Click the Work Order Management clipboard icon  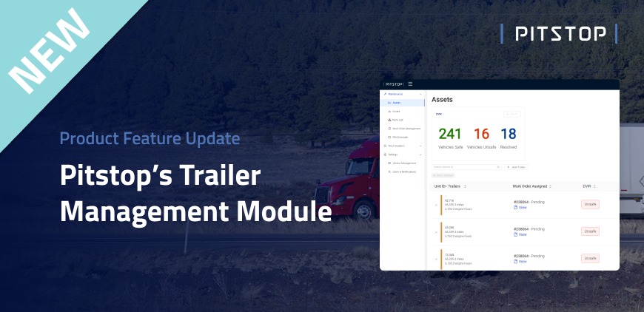pos(389,129)
